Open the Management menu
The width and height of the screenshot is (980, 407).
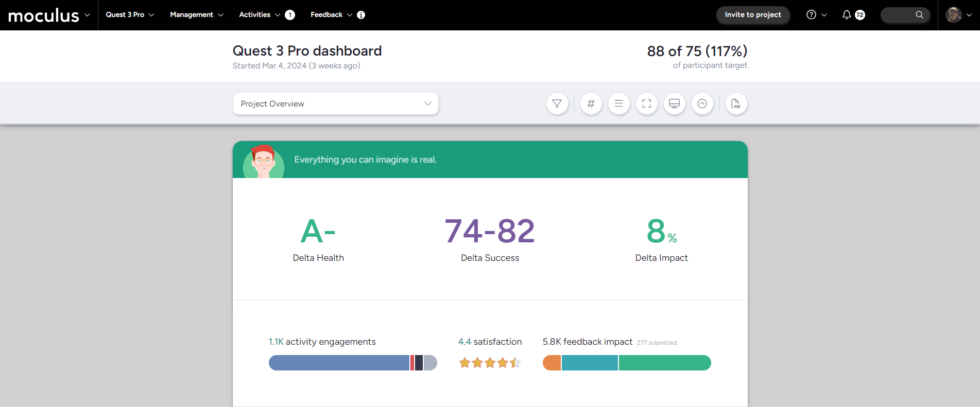click(196, 15)
